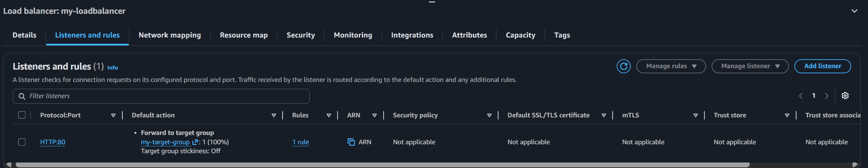Screen dimensions: 868x168
Task: Click the Trust store association column header
Action: 833,115
